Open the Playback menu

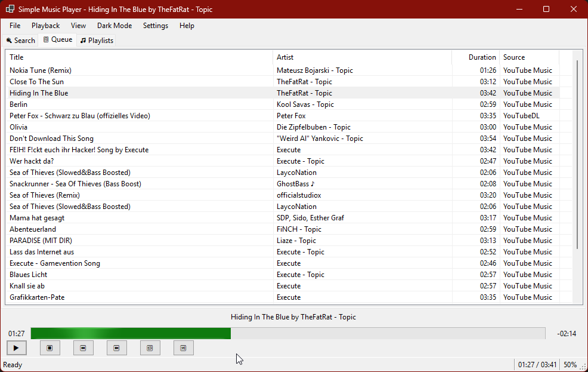[45, 26]
